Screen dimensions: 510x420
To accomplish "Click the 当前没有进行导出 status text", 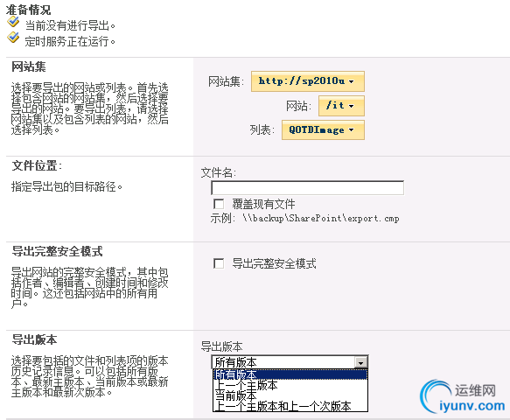I will click(x=70, y=25).
